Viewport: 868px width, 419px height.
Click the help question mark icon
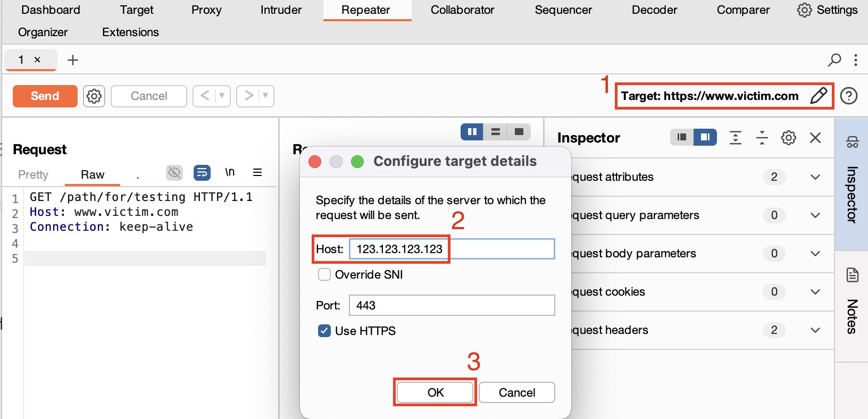coord(849,96)
